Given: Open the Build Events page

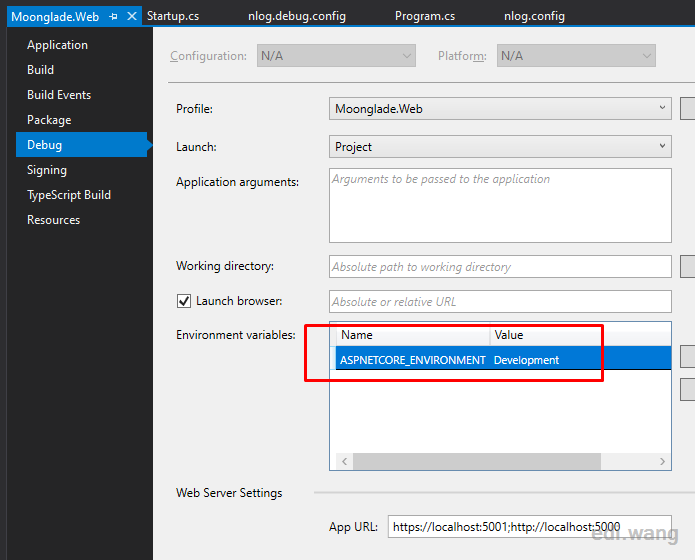Looking at the screenshot, I should [x=59, y=94].
